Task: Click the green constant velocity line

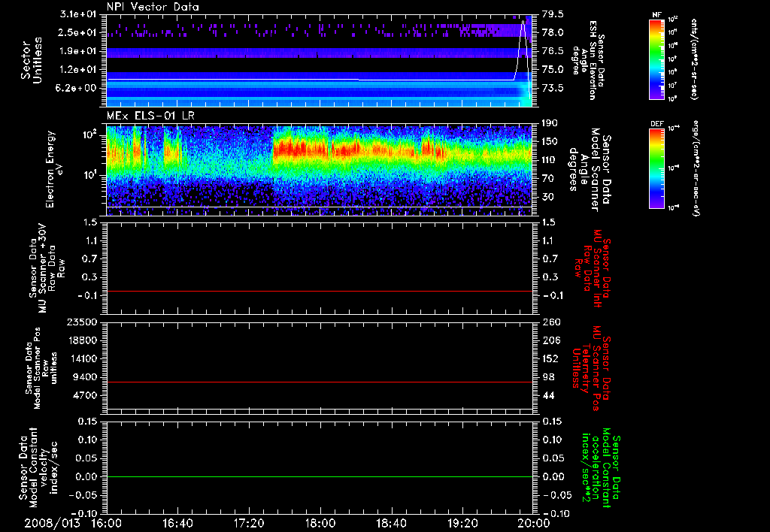Action: [320, 477]
